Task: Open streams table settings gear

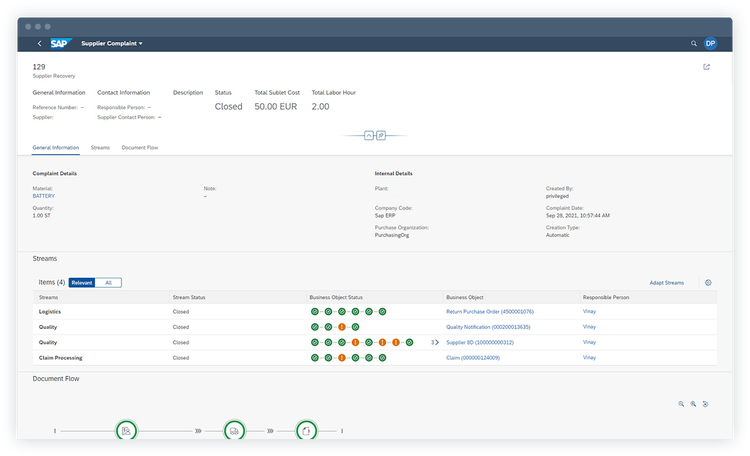Action: click(x=708, y=283)
